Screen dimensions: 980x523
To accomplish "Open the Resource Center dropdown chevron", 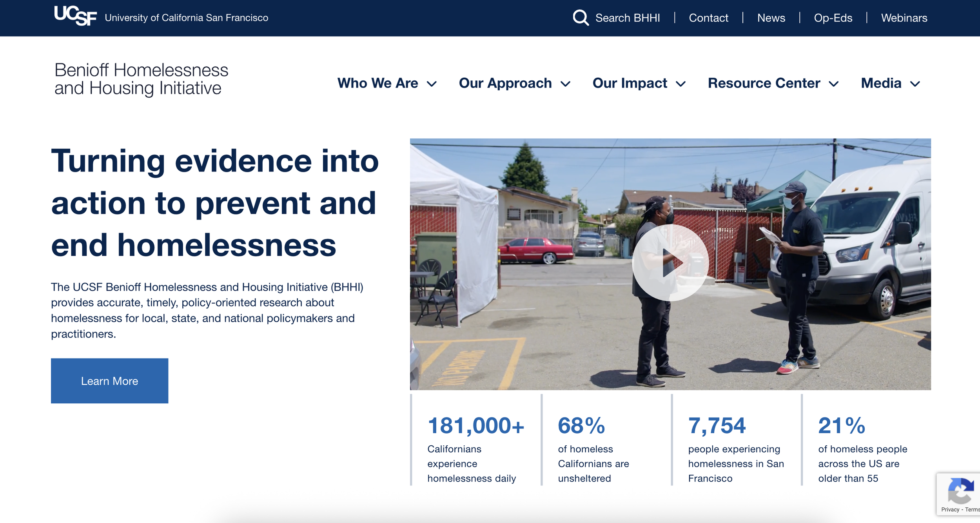I will coord(834,84).
